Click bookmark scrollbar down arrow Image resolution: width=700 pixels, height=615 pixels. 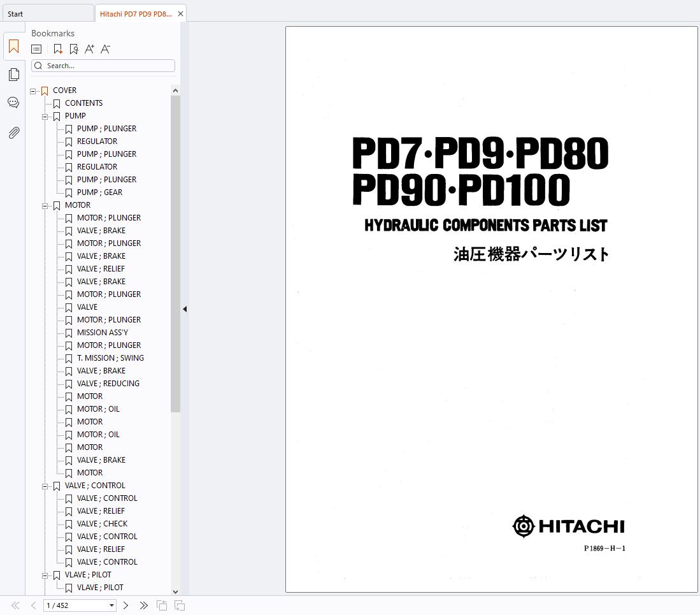[x=175, y=591]
